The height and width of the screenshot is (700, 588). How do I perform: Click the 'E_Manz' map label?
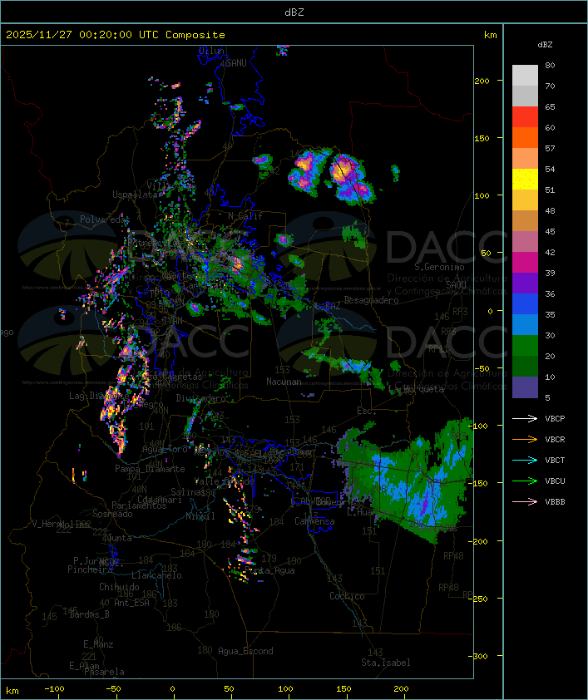pyautogui.click(x=98, y=644)
